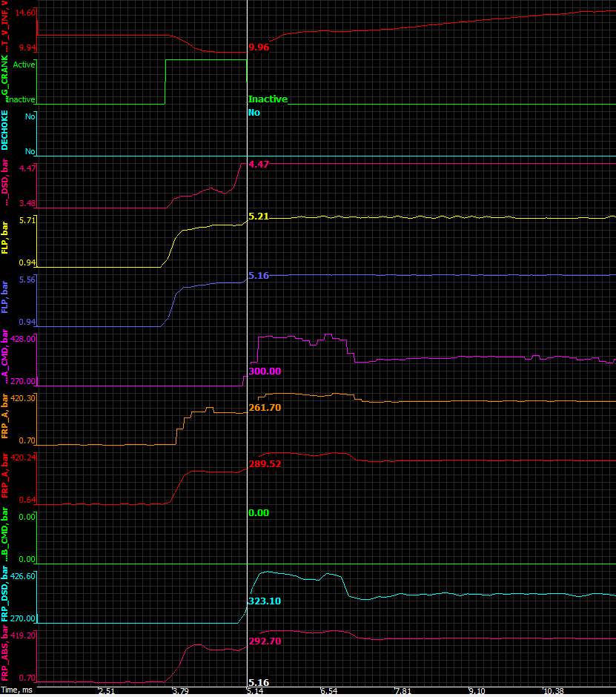Click the cyan 323.10 cursor value

coord(264,601)
